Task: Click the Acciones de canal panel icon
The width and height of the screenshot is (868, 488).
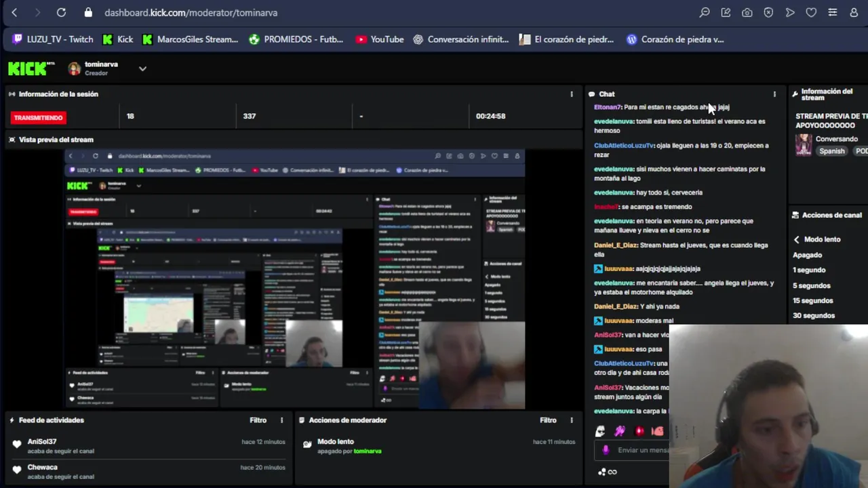Action: (795, 215)
